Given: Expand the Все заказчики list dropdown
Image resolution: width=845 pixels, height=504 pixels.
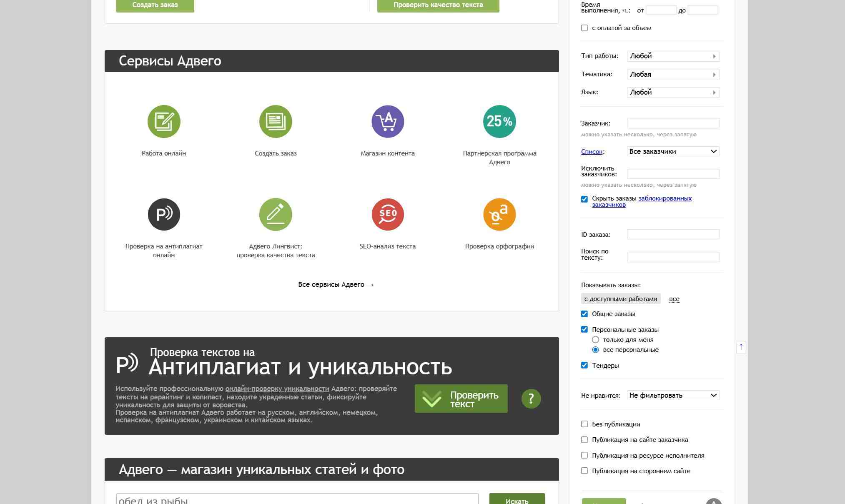Looking at the screenshot, I should (673, 151).
